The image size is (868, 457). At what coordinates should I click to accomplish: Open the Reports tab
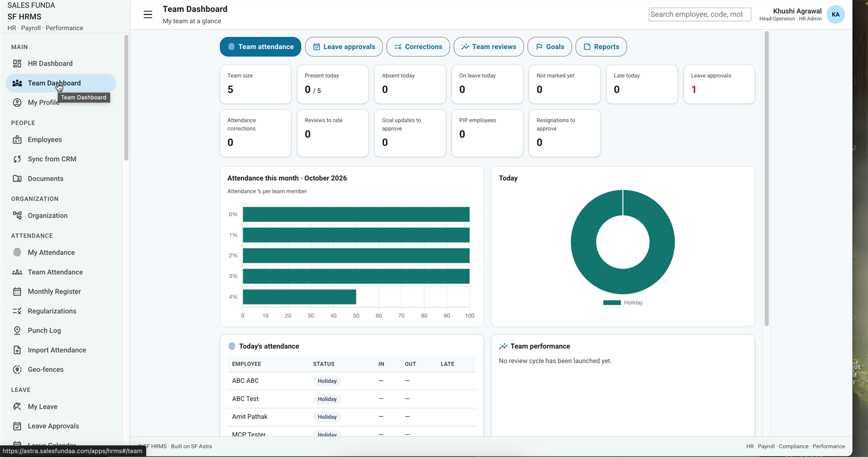point(601,47)
